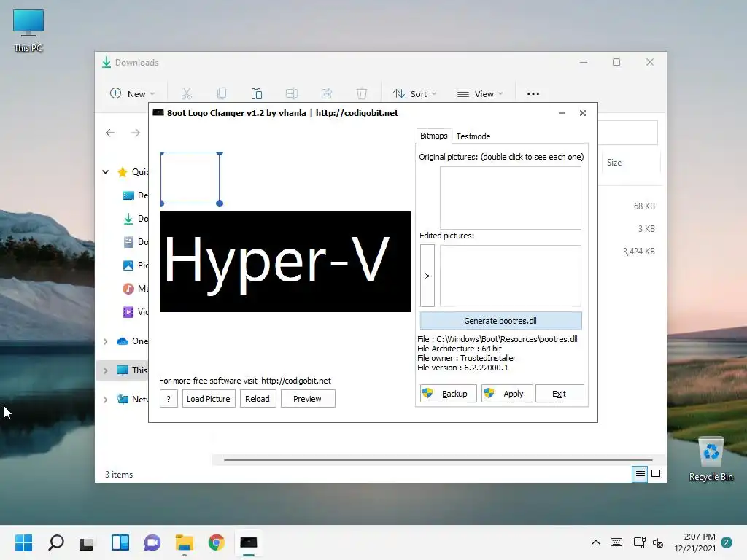Open the three-dots See more menu
Viewport: 747px width, 560px height.
[x=533, y=94]
